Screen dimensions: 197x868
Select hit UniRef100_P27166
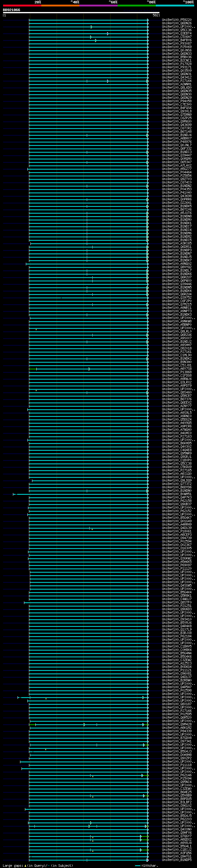(177, 711)
